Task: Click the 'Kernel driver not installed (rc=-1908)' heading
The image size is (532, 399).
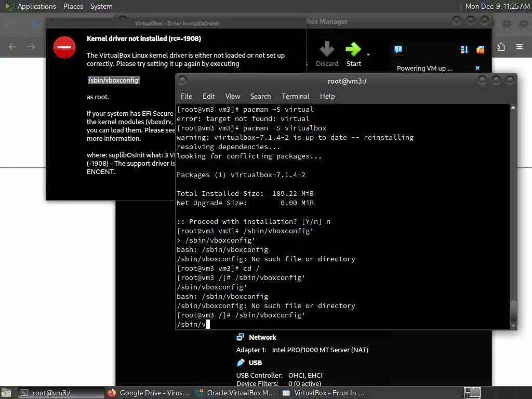Action: coord(144,38)
